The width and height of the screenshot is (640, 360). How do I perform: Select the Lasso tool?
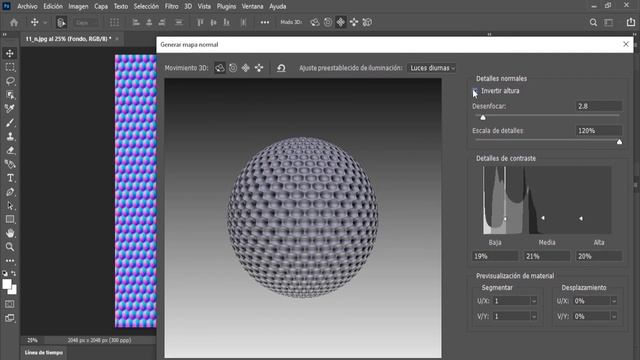click(10, 81)
